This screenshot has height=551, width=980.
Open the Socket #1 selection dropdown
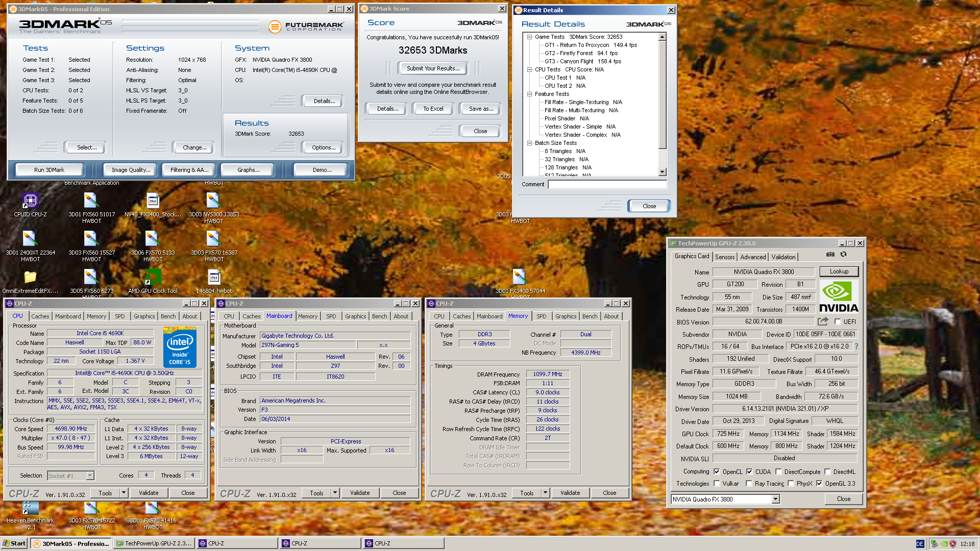point(90,475)
